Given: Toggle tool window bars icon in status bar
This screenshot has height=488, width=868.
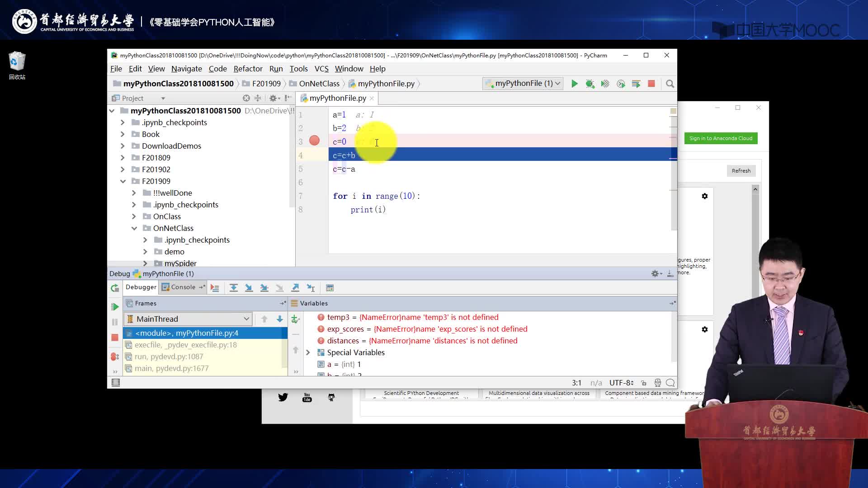Looking at the screenshot, I should coord(116,383).
